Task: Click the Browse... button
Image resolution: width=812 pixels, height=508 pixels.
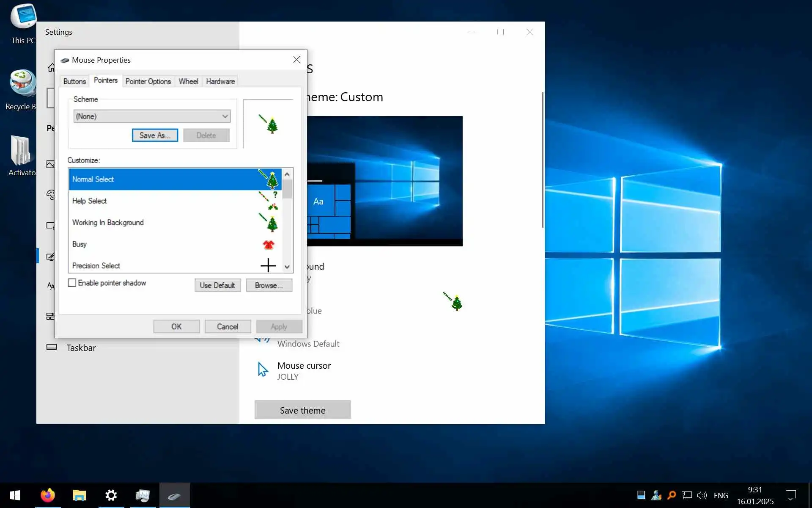Action: point(269,285)
